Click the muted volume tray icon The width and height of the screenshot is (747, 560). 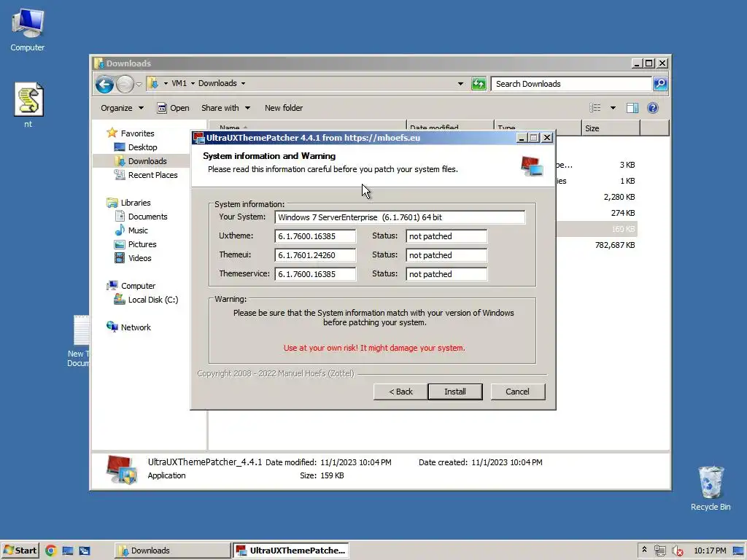point(677,551)
